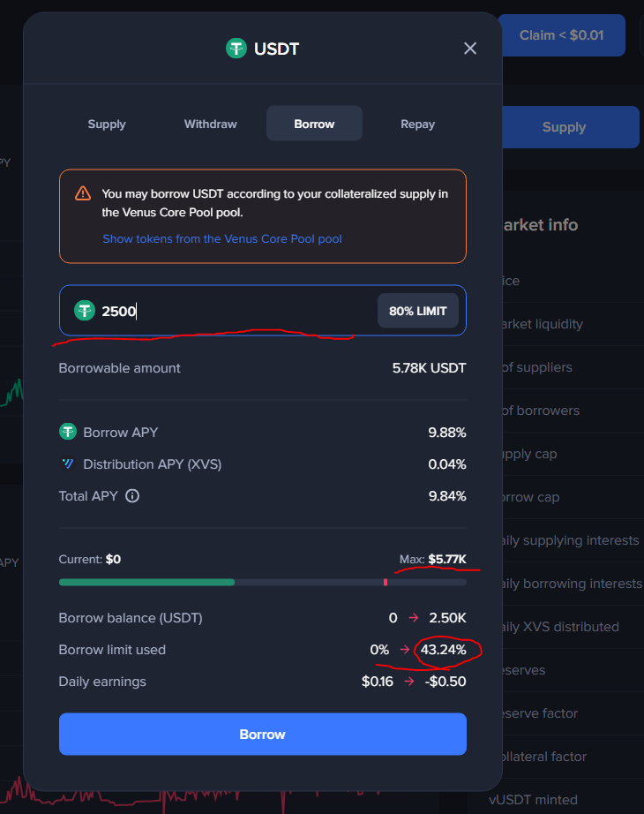The image size is (644, 814).
Task: Click Current: $0 label
Action: click(x=90, y=559)
